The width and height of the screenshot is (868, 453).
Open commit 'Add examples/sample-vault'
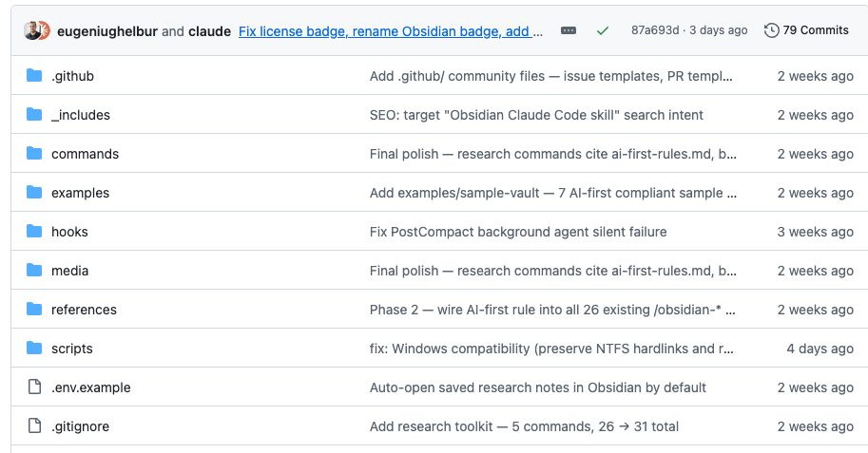pos(553,193)
